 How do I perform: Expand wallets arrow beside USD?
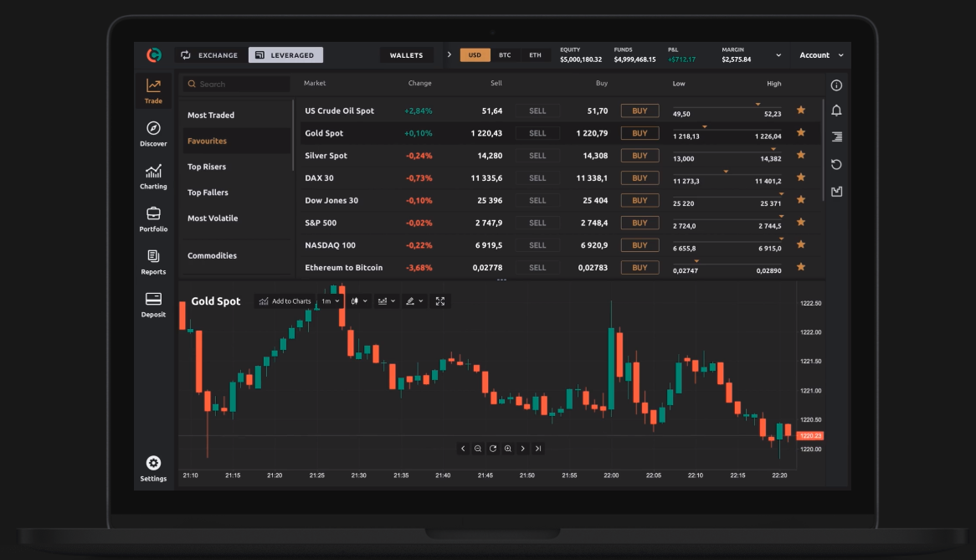pyautogui.click(x=449, y=54)
